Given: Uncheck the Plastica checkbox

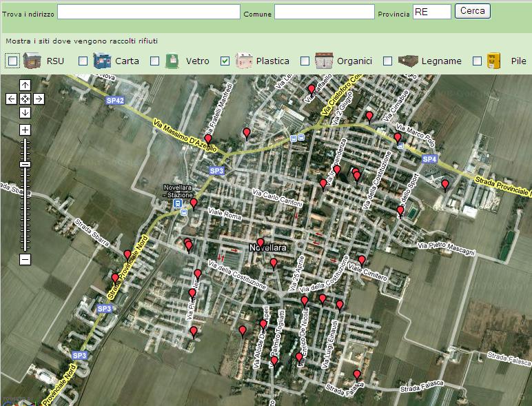Looking at the screenshot, I should point(225,61).
